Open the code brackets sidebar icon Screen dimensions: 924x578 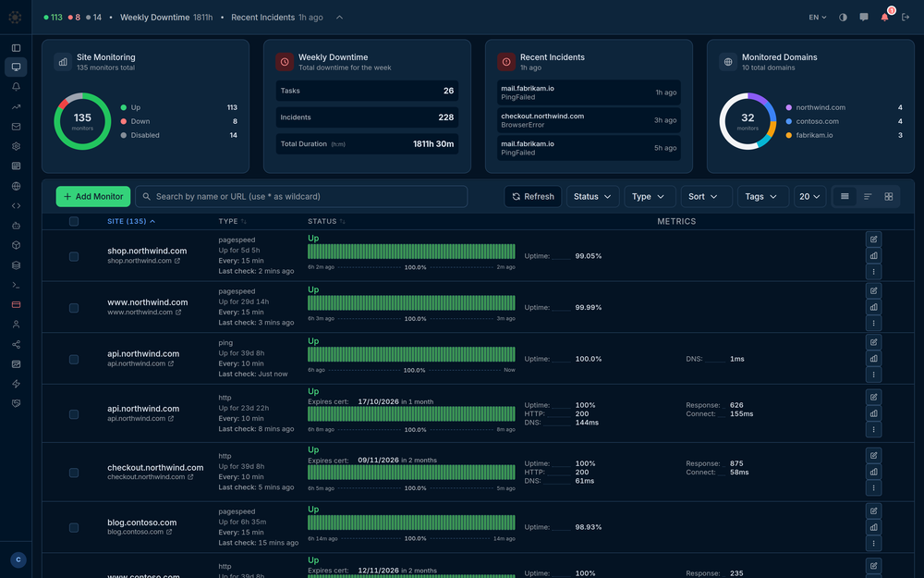(16, 206)
